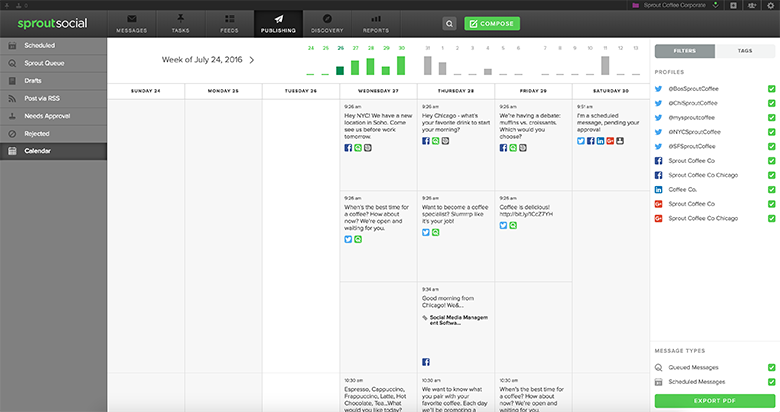
Task: Open Rejected in the sidebar
Action: (53, 133)
